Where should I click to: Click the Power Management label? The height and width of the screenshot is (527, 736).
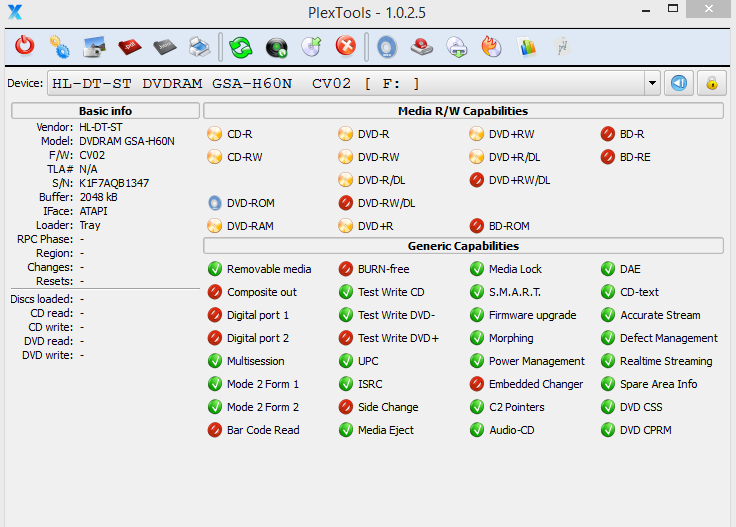[x=537, y=361]
